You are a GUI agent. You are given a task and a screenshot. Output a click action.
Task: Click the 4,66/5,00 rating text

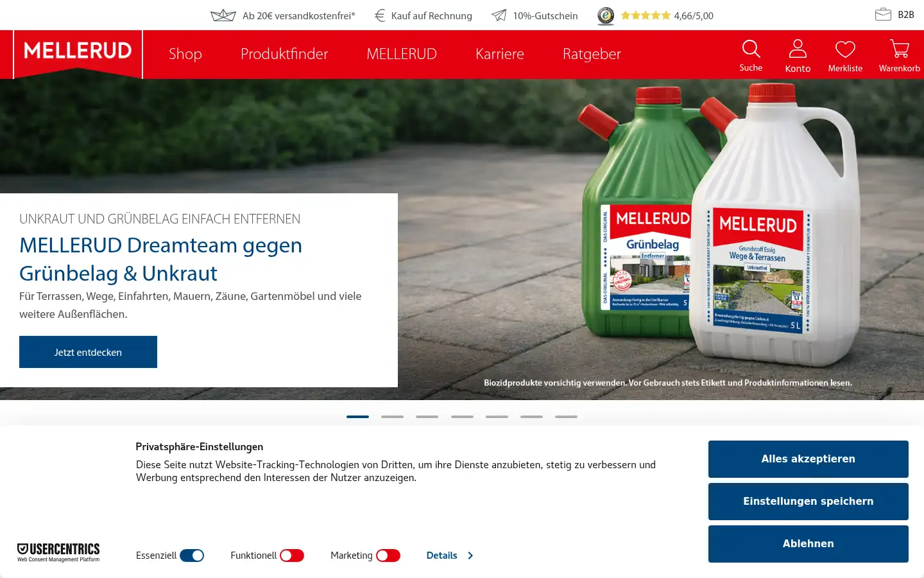pyautogui.click(x=694, y=16)
